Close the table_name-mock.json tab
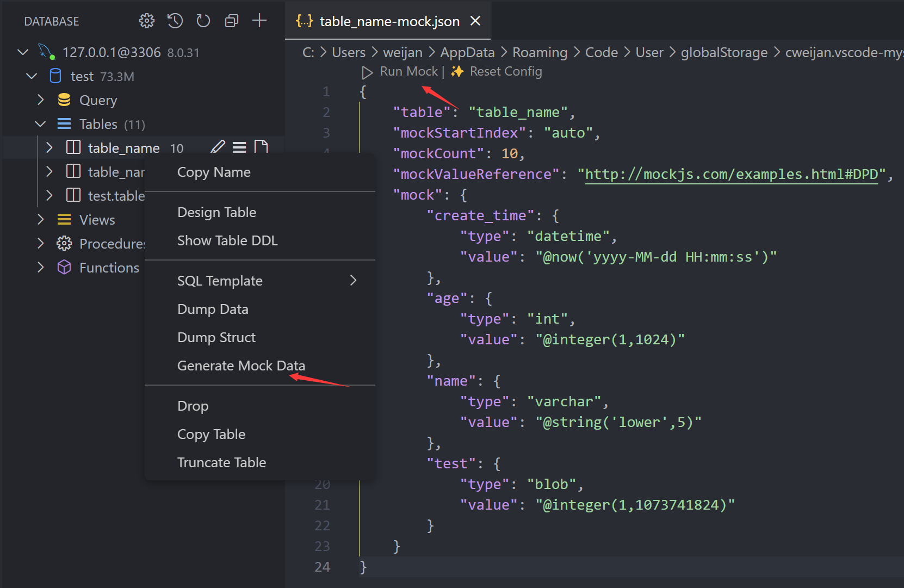The height and width of the screenshot is (588, 904). [x=475, y=21]
